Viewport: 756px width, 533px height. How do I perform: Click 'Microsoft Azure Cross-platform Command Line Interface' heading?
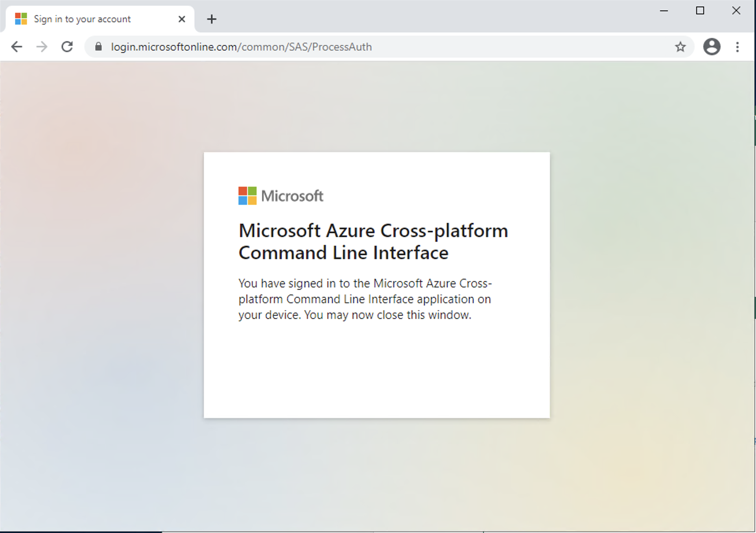coord(373,241)
